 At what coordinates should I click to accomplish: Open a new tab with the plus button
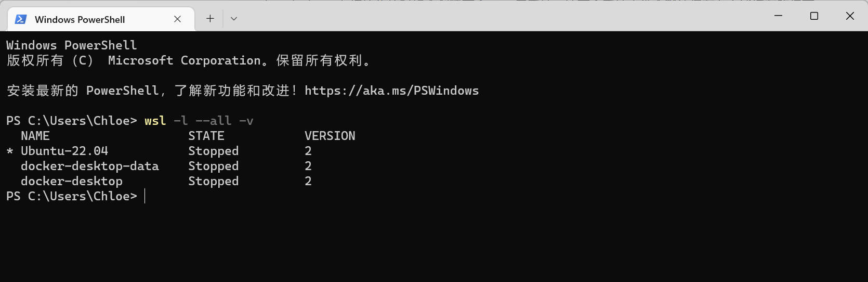click(210, 19)
